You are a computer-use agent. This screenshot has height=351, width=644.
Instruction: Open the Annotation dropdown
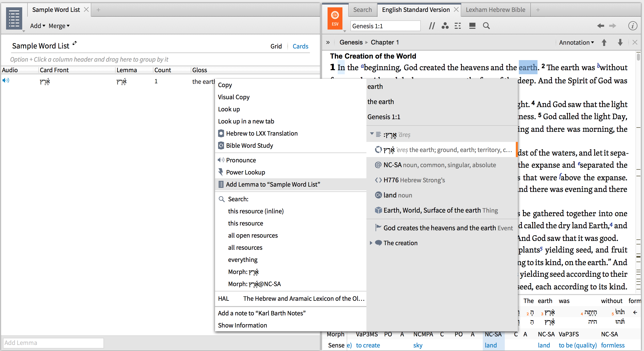pos(576,42)
